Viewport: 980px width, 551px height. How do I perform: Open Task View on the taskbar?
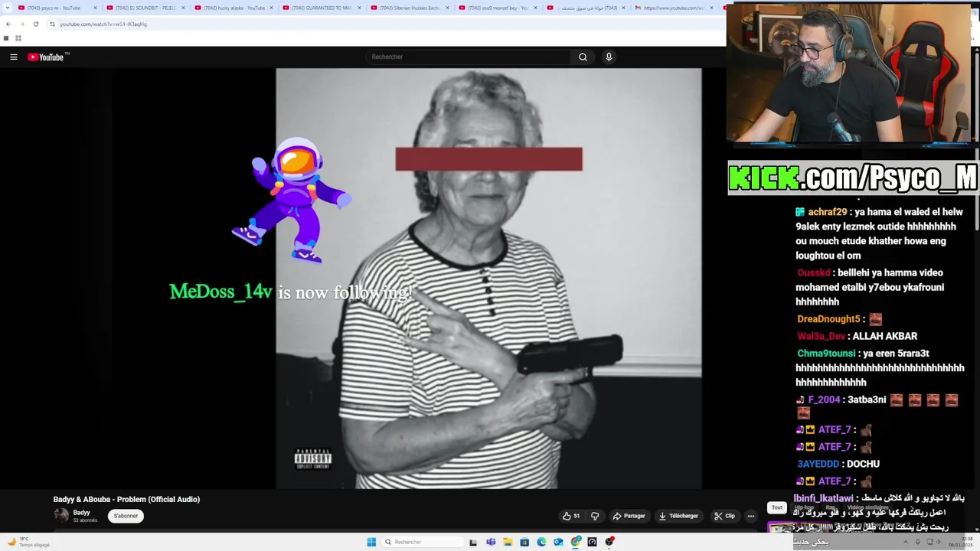coord(473,542)
